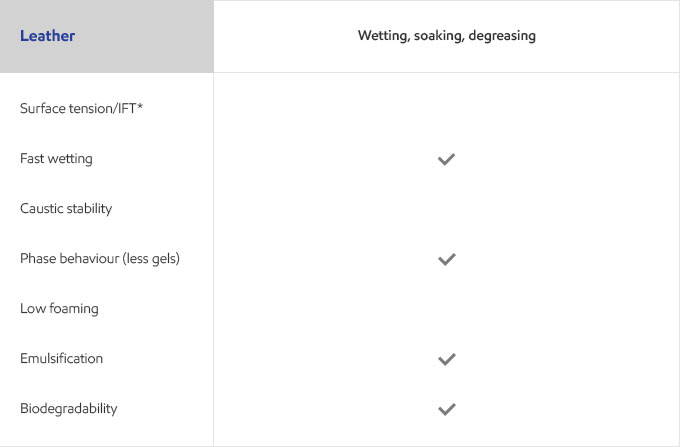
Task: Select the Biodegradability checkmark icon
Action: click(x=446, y=409)
